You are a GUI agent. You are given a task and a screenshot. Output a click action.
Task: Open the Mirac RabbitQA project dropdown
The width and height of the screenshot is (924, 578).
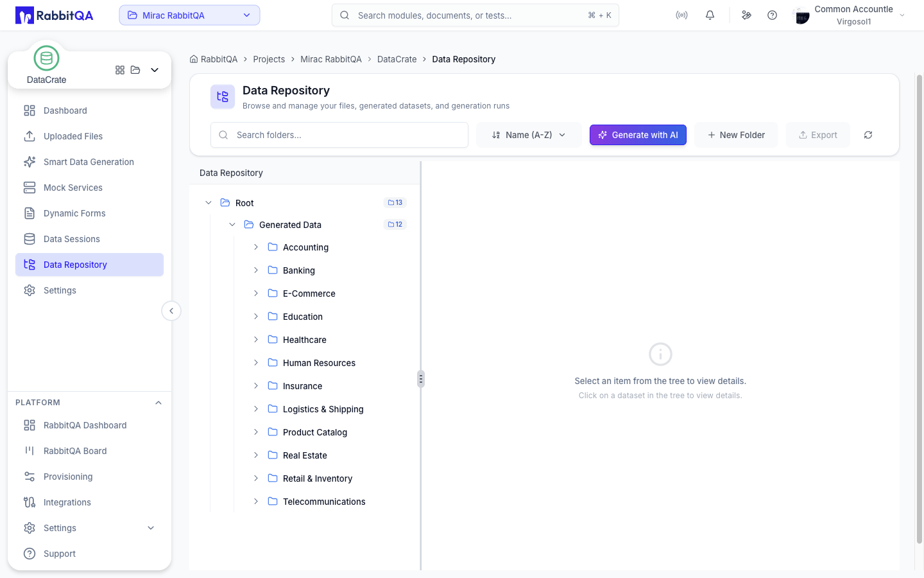point(189,15)
